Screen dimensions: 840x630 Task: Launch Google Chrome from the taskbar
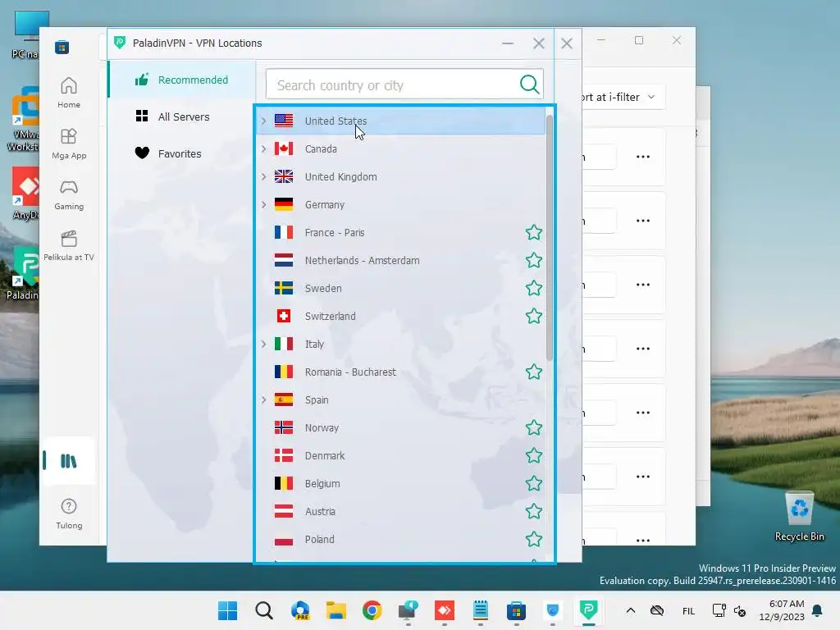(x=372, y=610)
